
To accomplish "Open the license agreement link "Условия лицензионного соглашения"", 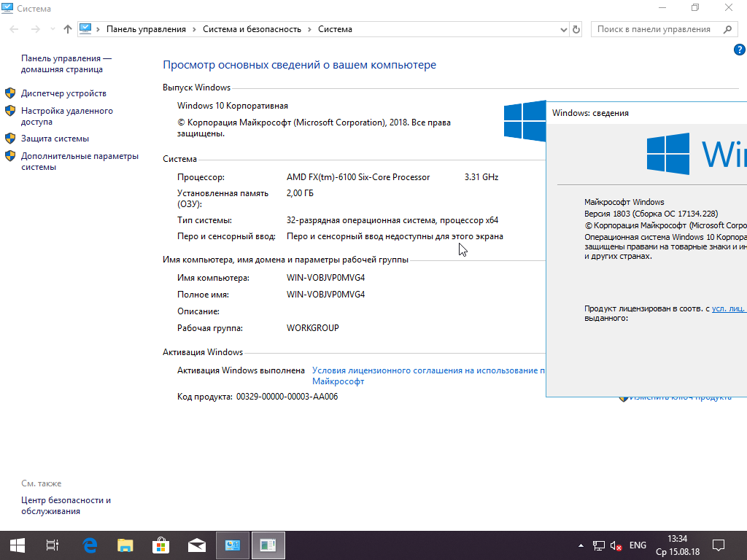I will coord(428,376).
